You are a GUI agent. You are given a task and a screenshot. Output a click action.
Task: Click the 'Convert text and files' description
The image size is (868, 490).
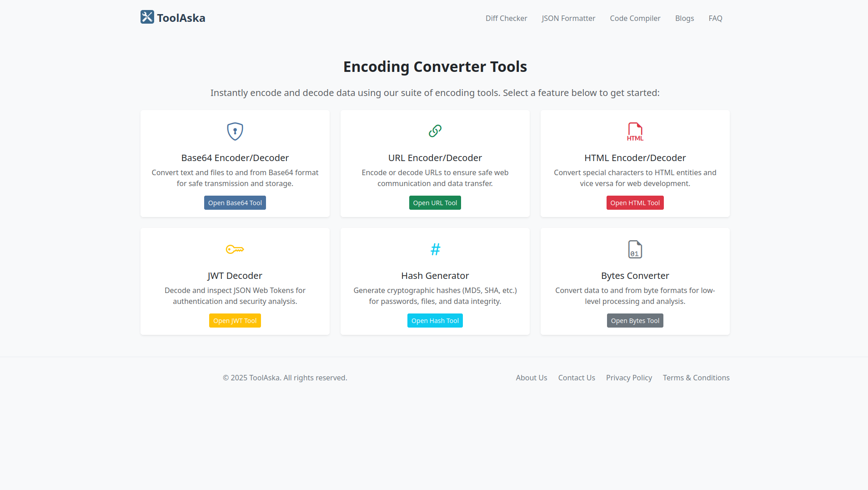235,178
